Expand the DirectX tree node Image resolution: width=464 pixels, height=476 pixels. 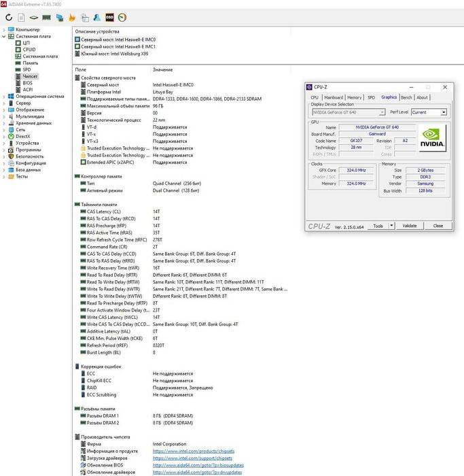pyautogui.click(x=3, y=136)
